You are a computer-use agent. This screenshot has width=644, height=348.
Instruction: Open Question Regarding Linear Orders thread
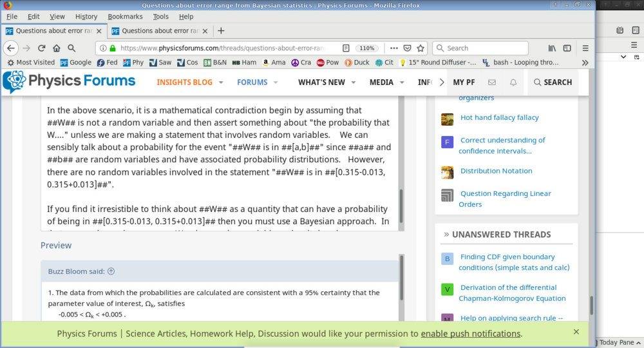pyautogui.click(x=505, y=199)
